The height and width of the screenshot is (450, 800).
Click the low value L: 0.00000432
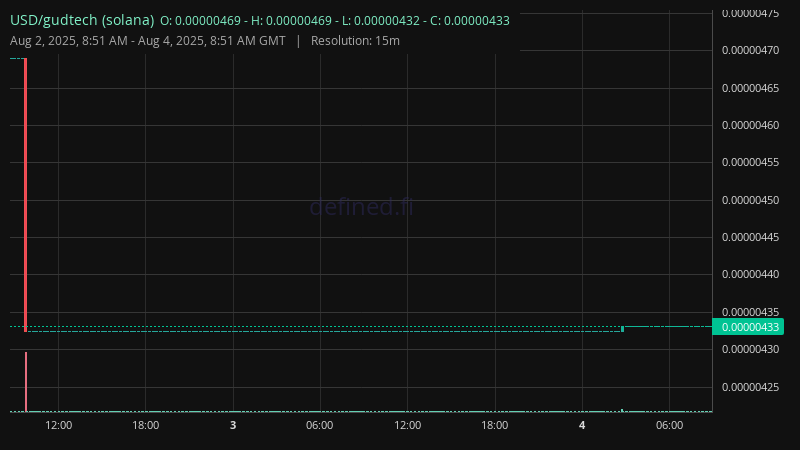click(x=381, y=21)
